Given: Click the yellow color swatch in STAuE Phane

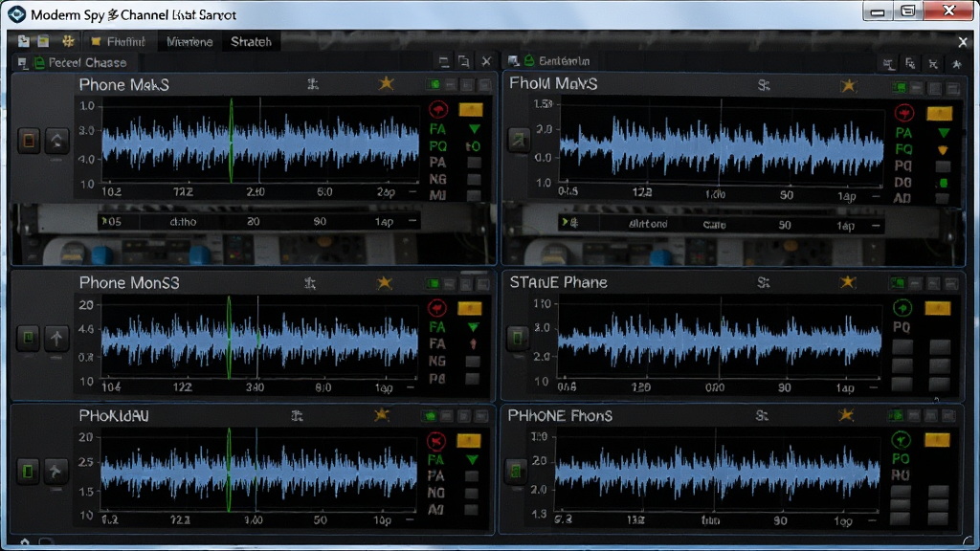Looking at the screenshot, I should coord(938,308).
